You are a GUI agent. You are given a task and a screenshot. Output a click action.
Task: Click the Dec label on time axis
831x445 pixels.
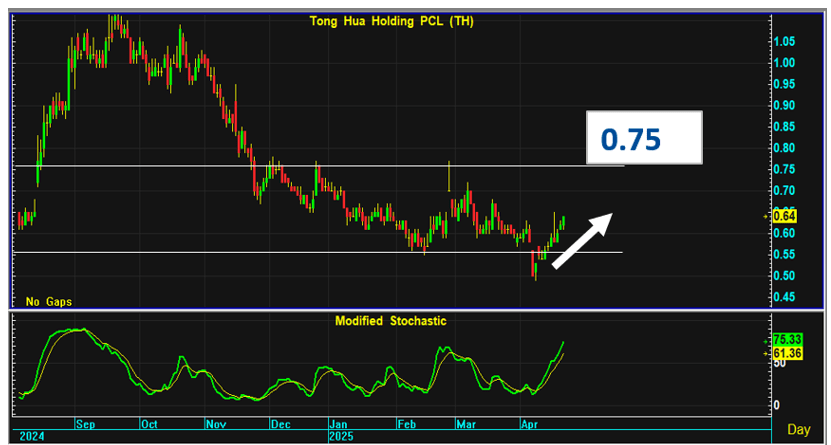click(278, 423)
